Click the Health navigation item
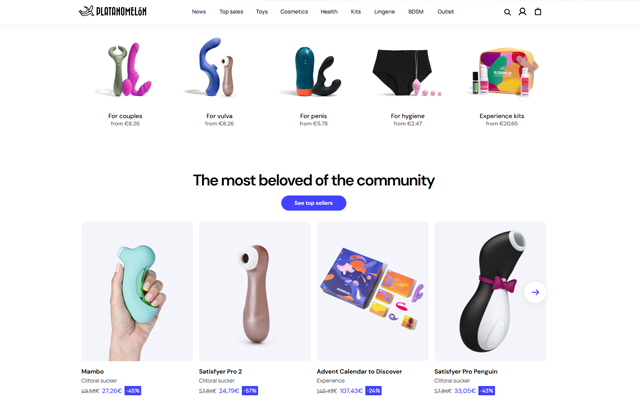 (x=329, y=12)
